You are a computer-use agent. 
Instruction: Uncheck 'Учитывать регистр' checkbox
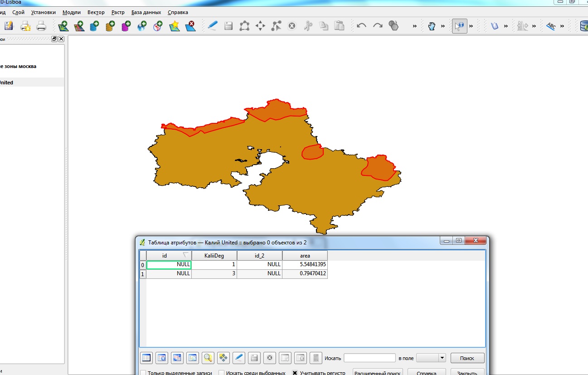click(x=295, y=373)
